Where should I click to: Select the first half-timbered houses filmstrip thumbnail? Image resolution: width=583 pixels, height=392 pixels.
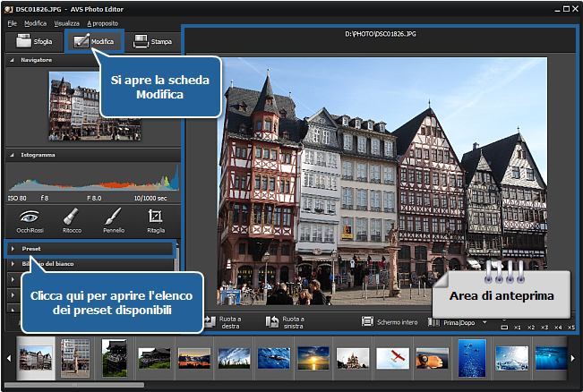36,358
